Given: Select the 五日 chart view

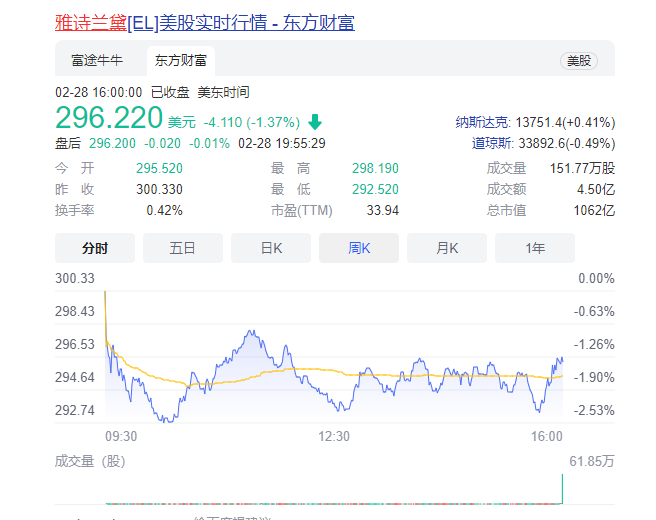Looking at the screenshot, I should click(182, 248).
